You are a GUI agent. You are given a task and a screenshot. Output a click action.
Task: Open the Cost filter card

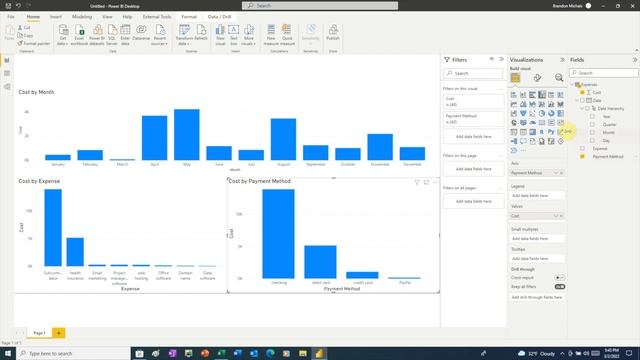pos(473,102)
